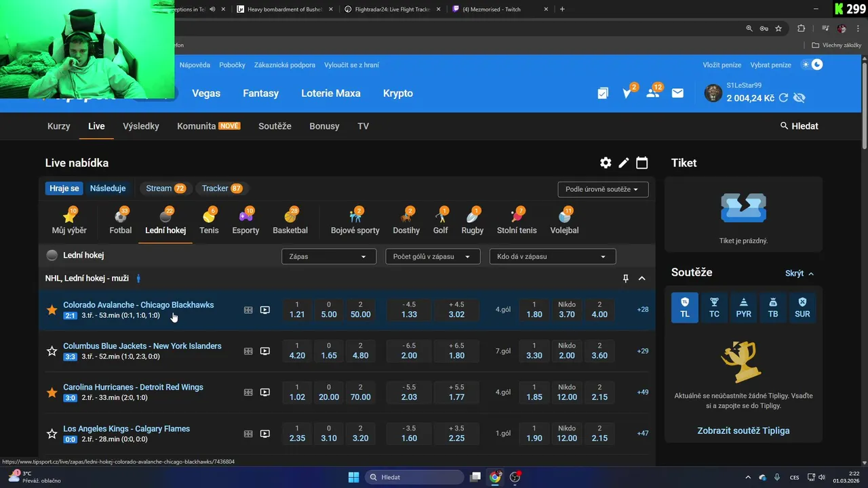Click the Následuje filter button
868x488 pixels.
[108, 188]
